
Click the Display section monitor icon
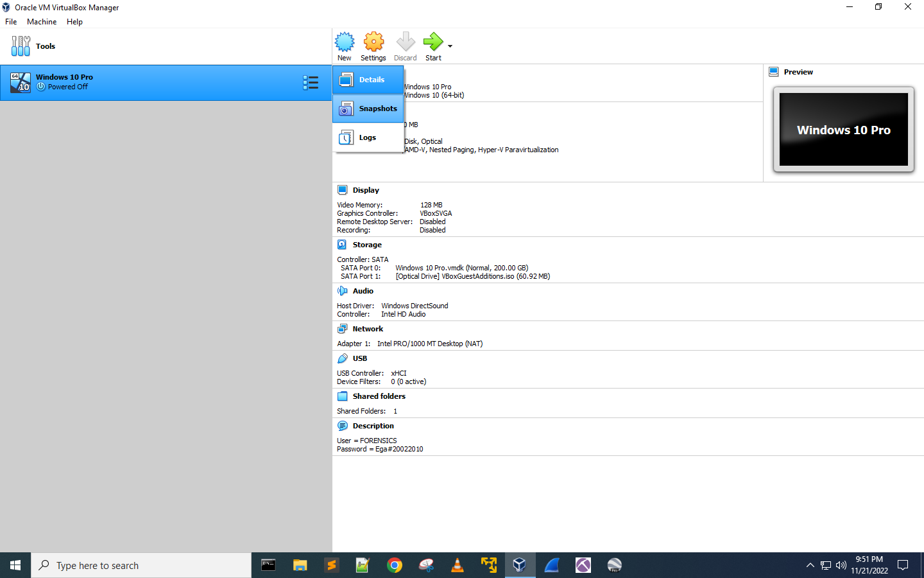pos(343,190)
